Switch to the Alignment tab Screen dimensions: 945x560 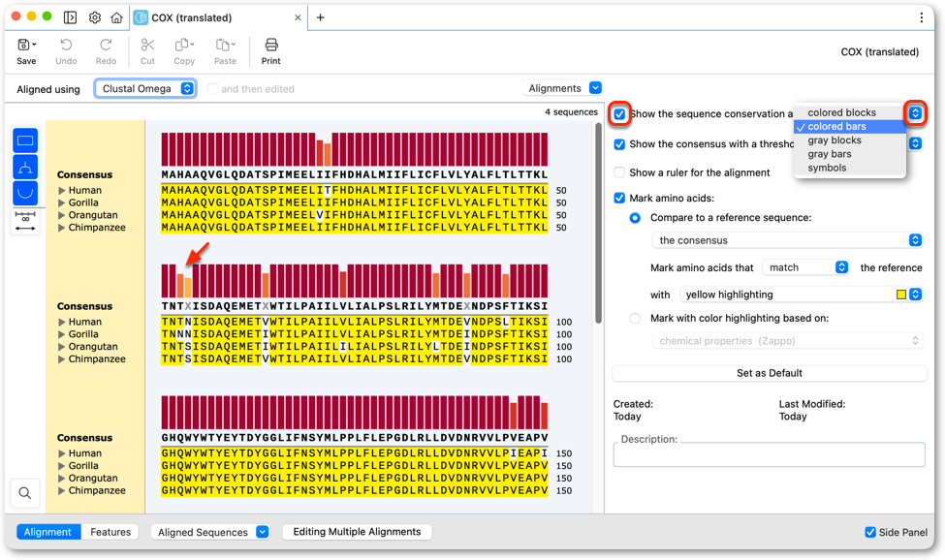coord(48,532)
